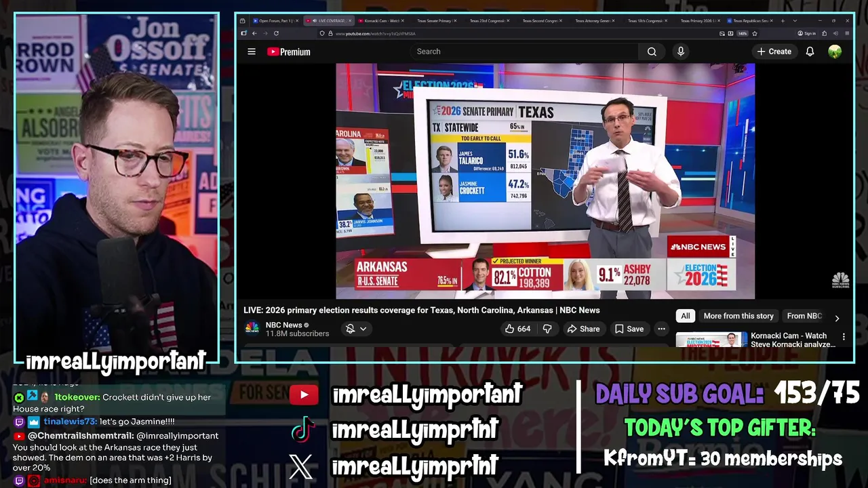Open the NBC News channel name link
Viewport: 868px width, 488px height.
click(283, 325)
